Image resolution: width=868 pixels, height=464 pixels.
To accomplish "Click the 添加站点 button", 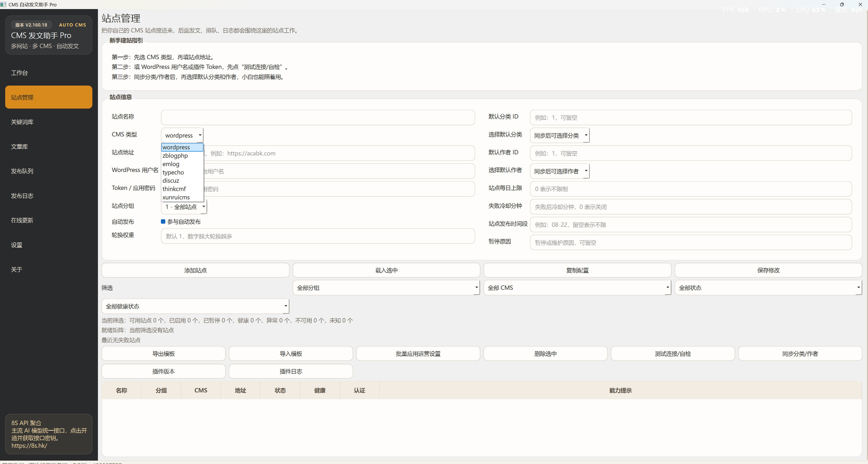I will click(195, 270).
